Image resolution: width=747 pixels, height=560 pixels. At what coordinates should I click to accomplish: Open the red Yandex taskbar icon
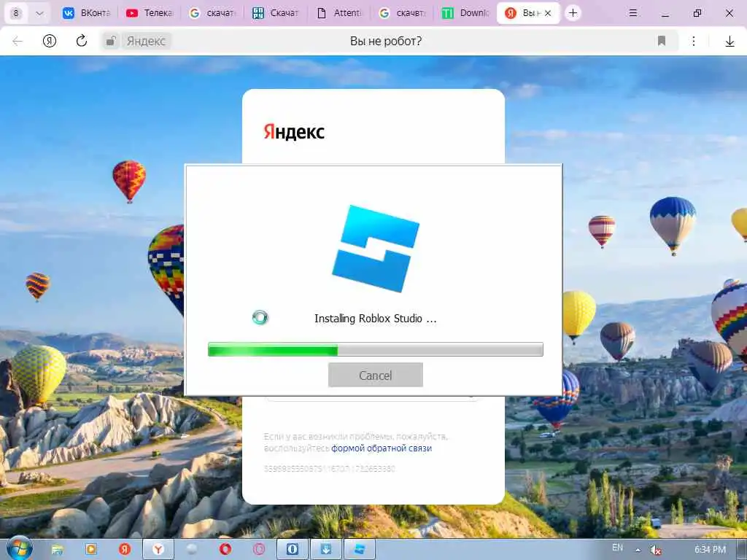(124, 549)
